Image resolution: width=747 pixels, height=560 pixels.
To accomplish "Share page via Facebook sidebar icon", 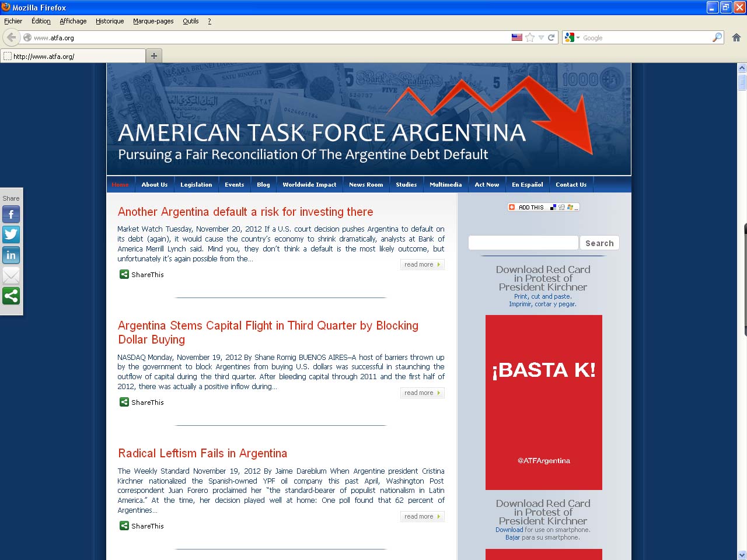I will [11, 215].
